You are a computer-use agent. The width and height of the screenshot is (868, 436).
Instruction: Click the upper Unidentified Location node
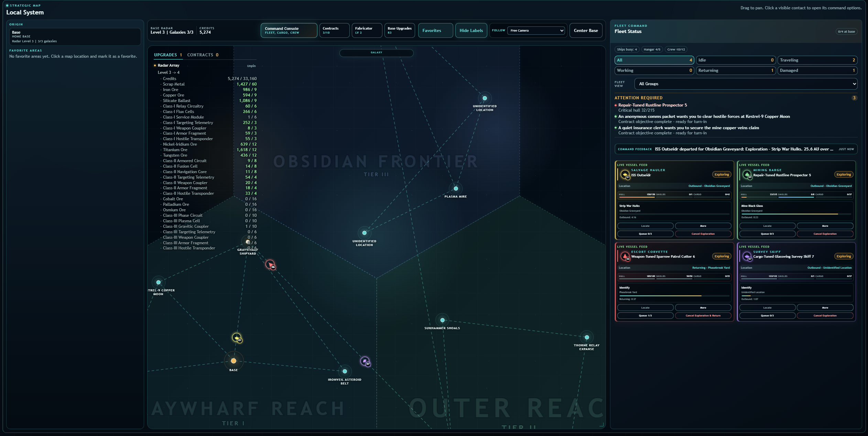pyautogui.click(x=485, y=98)
